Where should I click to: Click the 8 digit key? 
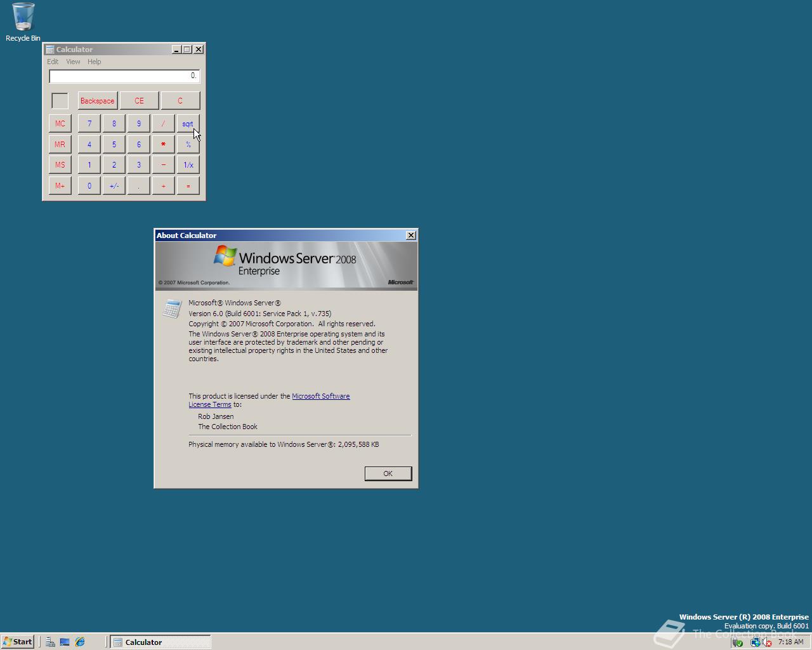tap(114, 124)
